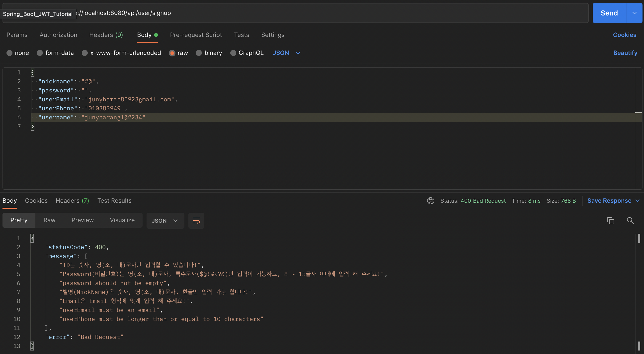The width and height of the screenshot is (644, 354).
Task: Open the response format JSON dropdown
Action: [x=165, y=220]
